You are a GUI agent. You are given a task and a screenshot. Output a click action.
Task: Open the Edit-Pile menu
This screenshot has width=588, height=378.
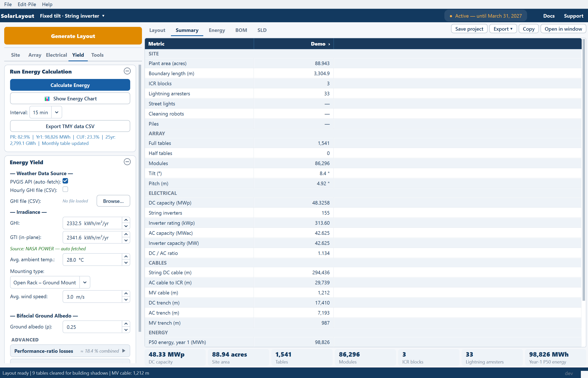pyautogui.click(x=27, y=4)
